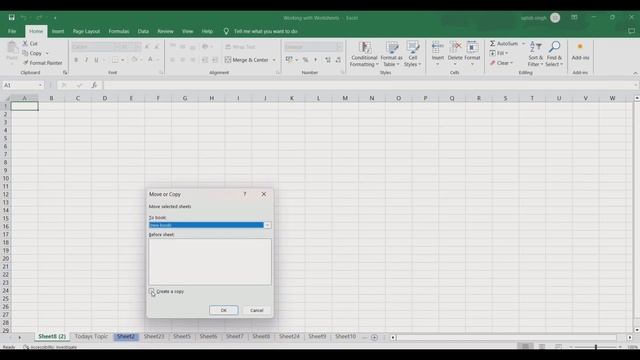Viewport: 640px width, 360px height.
Task: Switch to the Page Layout tab
Action: pyautogui.click(x=86, y=31)
